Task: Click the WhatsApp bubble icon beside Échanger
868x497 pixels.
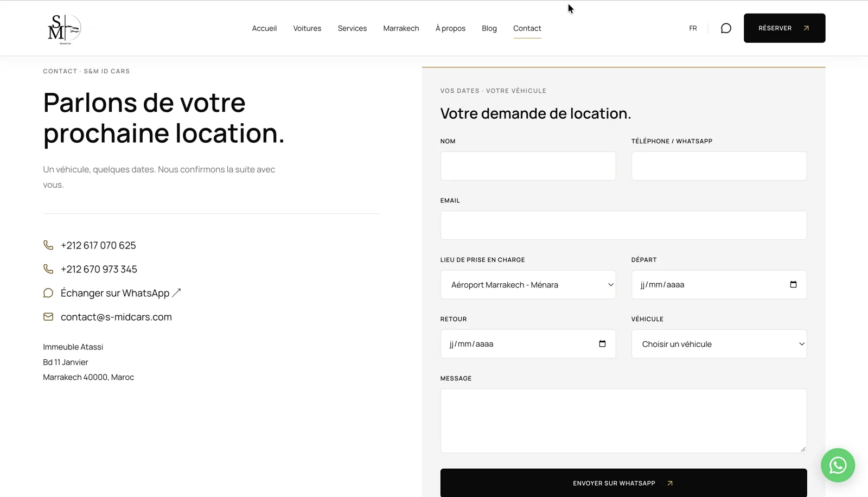Action: pyautogui.click(x=48, y=293)
